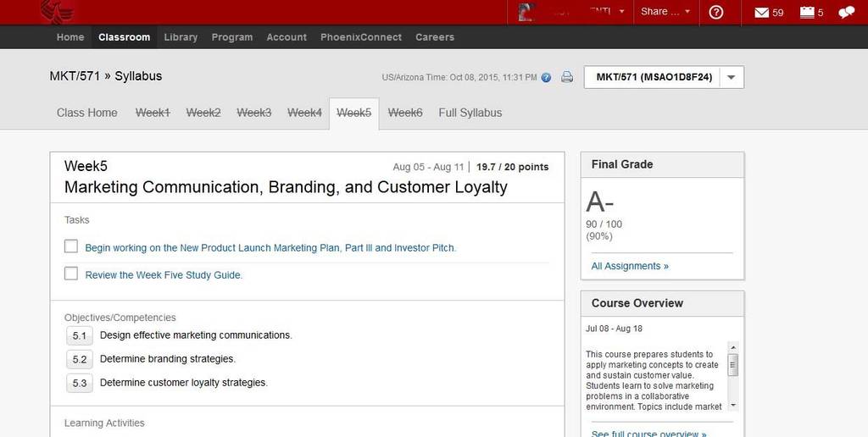Open mail inbox envelope icon
Screen dimensions: 868x437
[x=762, y=12]
